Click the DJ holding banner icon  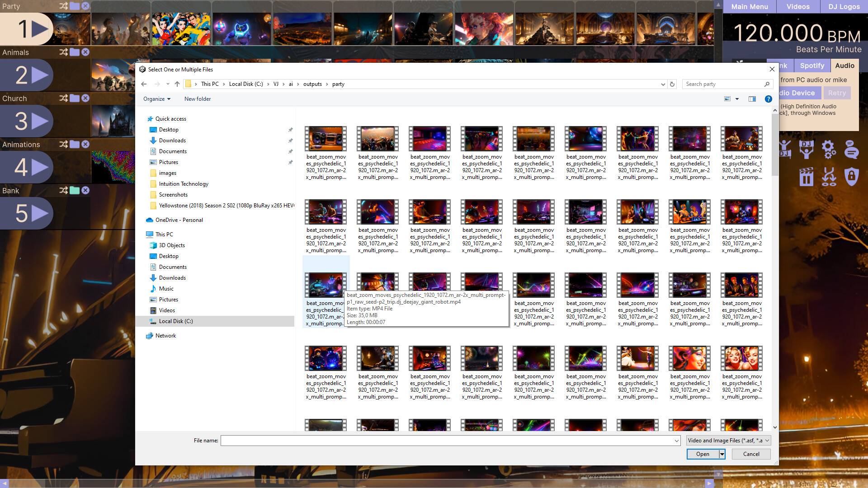click(807, 149)
